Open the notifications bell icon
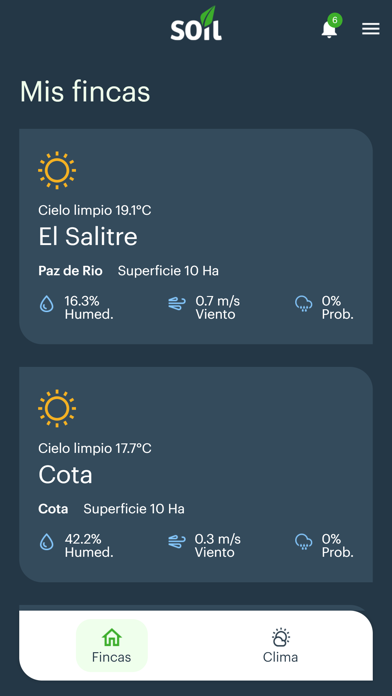 tap(329, 29)
